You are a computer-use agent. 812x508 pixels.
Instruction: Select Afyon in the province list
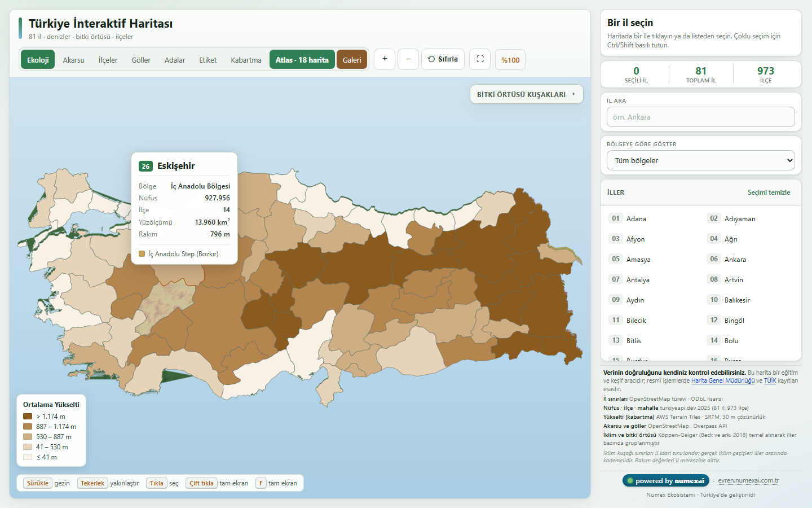pos(652,239)
